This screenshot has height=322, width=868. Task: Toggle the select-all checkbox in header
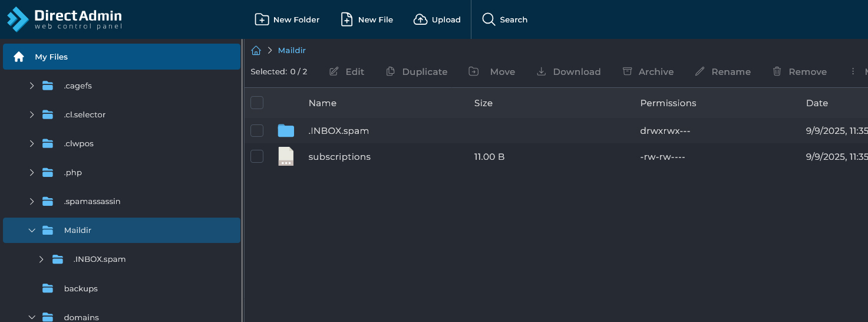tap(257, 103)
